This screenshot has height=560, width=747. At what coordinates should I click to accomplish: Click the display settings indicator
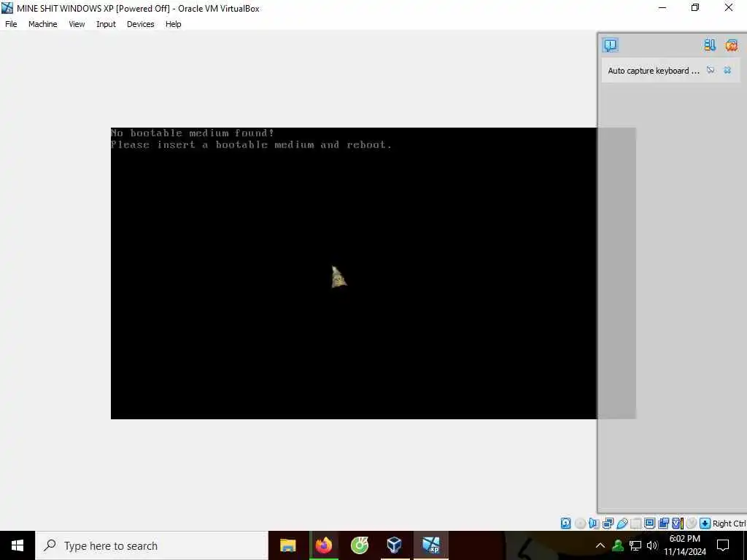tap(649, 524)
